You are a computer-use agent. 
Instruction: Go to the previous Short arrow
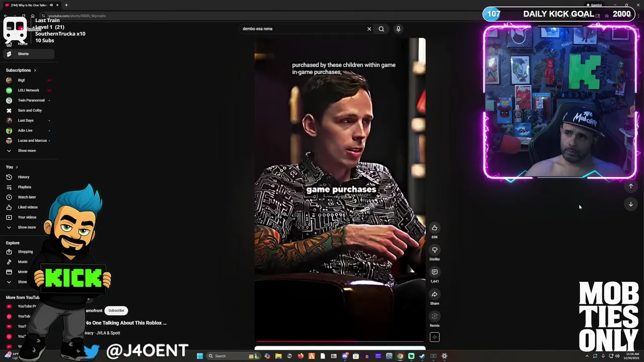pos(631,186)
